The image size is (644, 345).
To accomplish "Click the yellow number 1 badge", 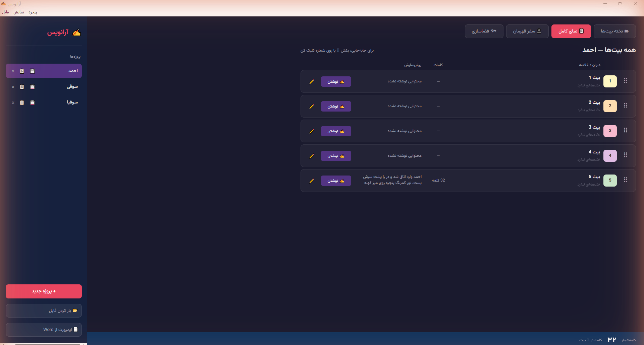I will click(x=610, y=81).
